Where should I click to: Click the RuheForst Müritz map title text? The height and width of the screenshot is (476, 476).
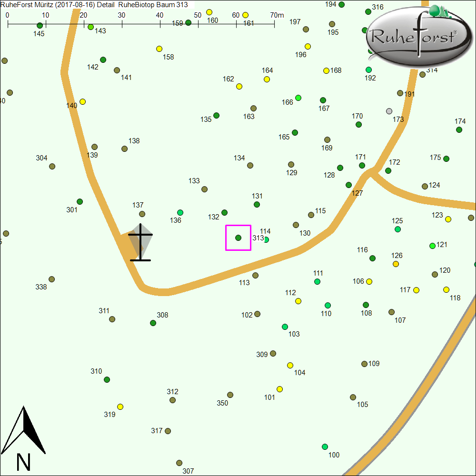pyautogui.click(x=94, y=5)
